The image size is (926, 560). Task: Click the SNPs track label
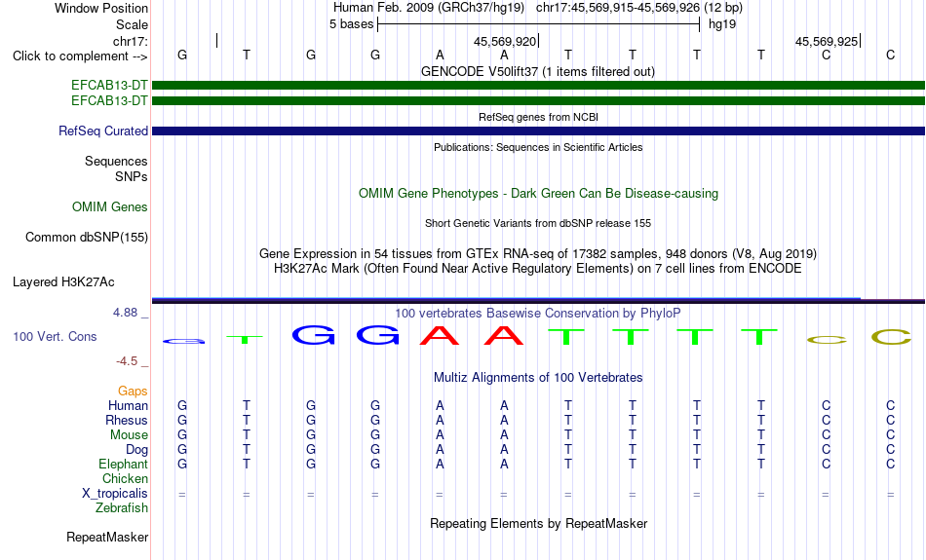click(132, 176)
